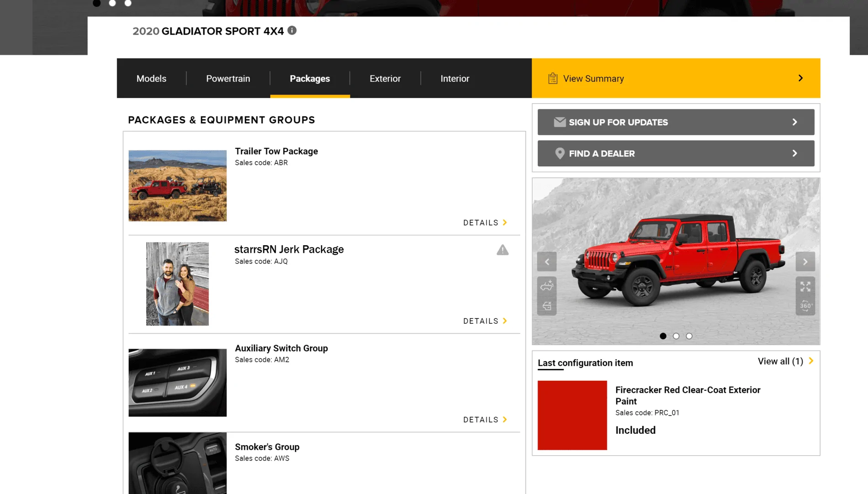Screen dimensions: 868x494
Task: Open the Powertrain tab
Action: click(228, 79)
